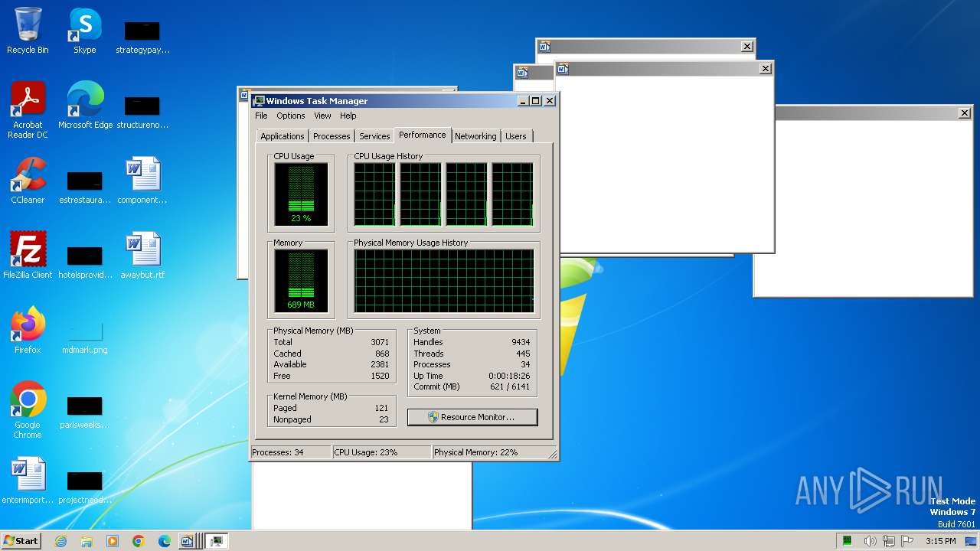This screenshot has width=980, height=551.
Task: Minimize the Windows Task Manager window
Action: point(523,101)
